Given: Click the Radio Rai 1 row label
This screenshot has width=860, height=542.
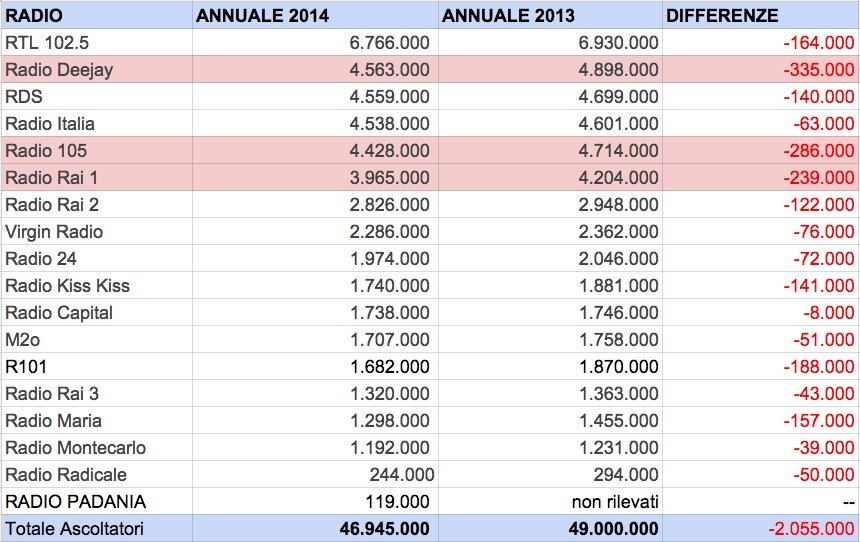Looking at the screenshot, I should [52, 177].
